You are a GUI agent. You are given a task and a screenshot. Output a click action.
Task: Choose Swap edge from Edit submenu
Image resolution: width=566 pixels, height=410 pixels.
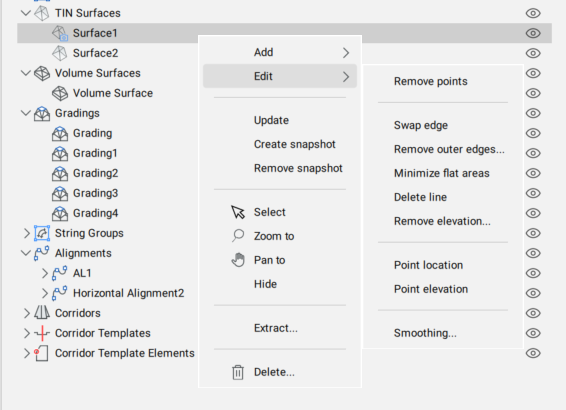tap(421, 125)
